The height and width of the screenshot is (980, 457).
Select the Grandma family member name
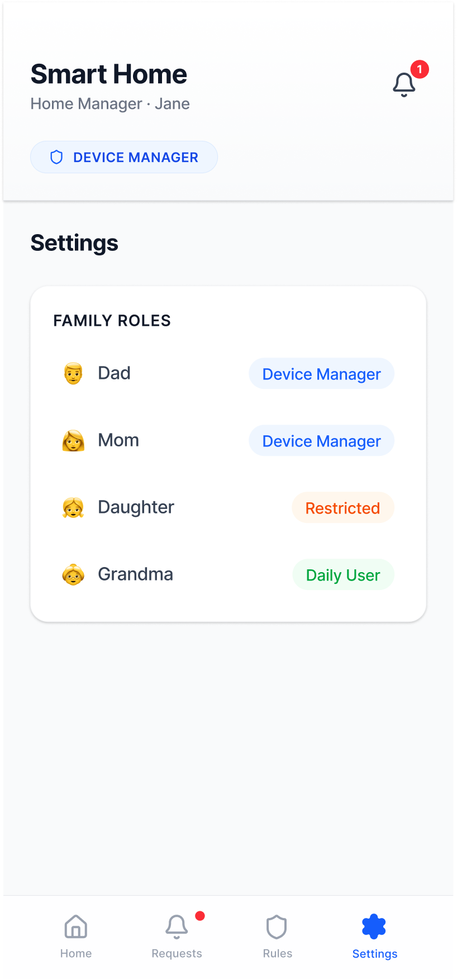(135, 574)
